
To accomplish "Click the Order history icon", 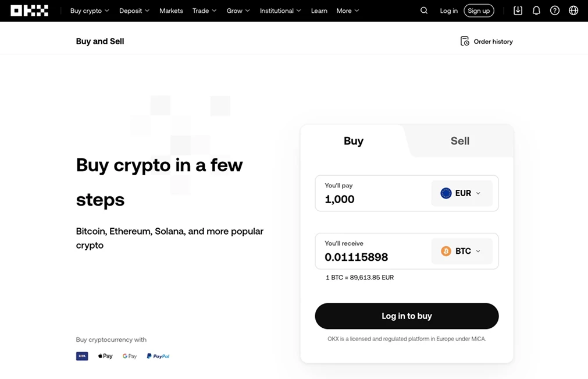I will [465, 41].
